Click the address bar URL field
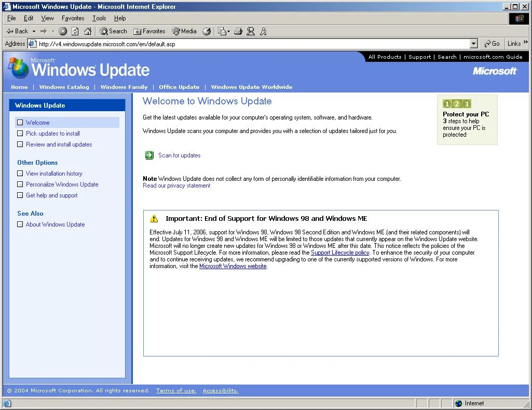This screenshot has width=532, height=410. click(253, 44)
